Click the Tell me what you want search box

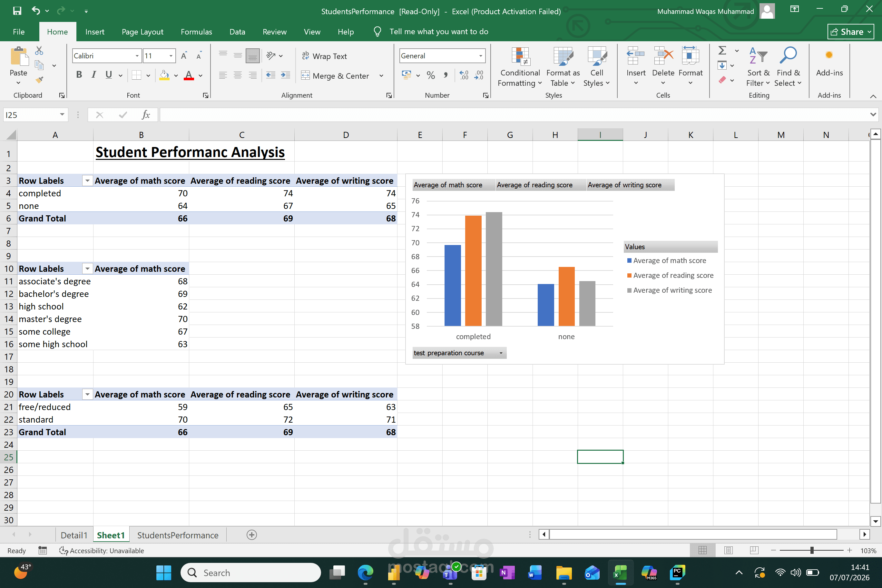point(439,32)
